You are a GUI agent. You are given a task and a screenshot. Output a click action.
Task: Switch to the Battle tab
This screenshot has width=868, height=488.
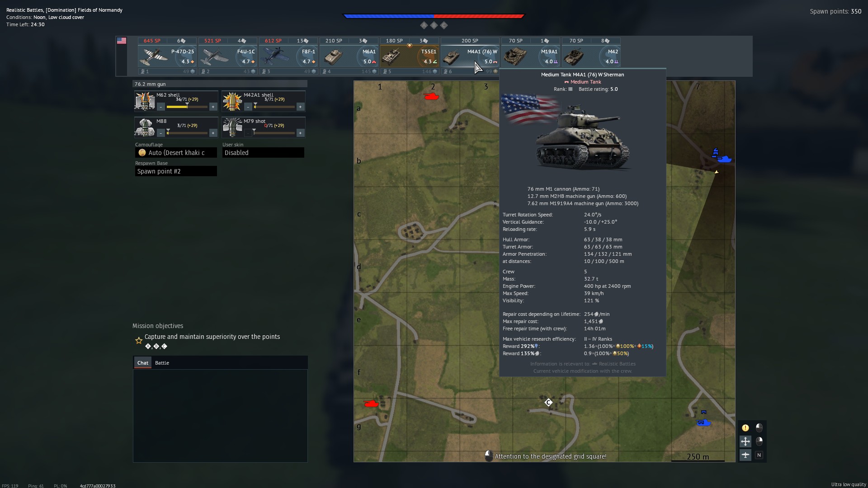162,363
